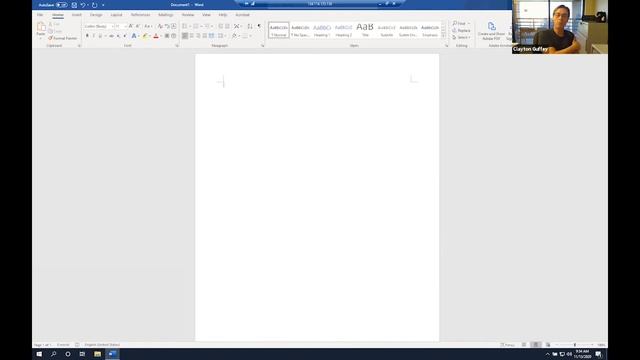Open the Change Case dropdown
Viewport: 640px width, 360px height.
click(x=148, y=26)
